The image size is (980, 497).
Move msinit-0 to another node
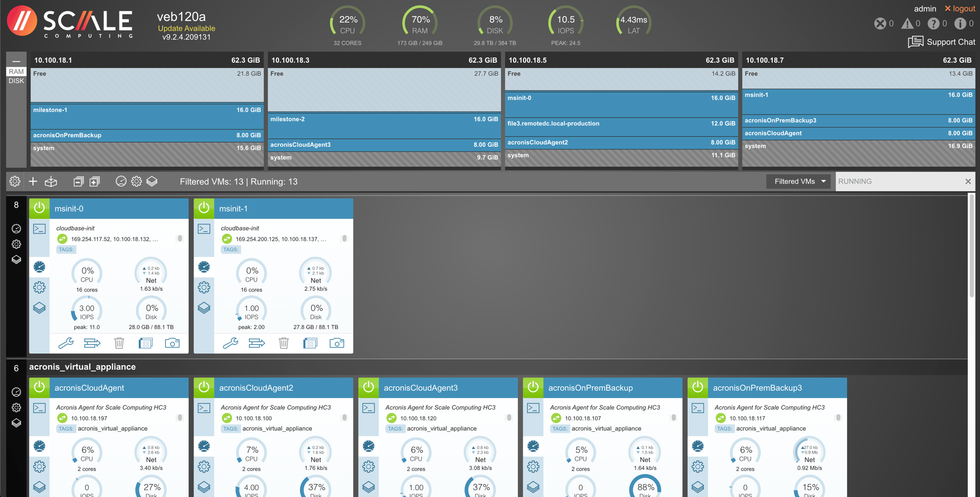tap(92, 343)
